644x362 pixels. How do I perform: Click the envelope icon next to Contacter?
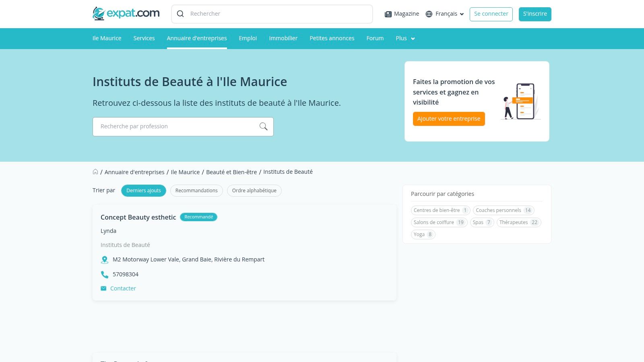[x=103, y=288]
